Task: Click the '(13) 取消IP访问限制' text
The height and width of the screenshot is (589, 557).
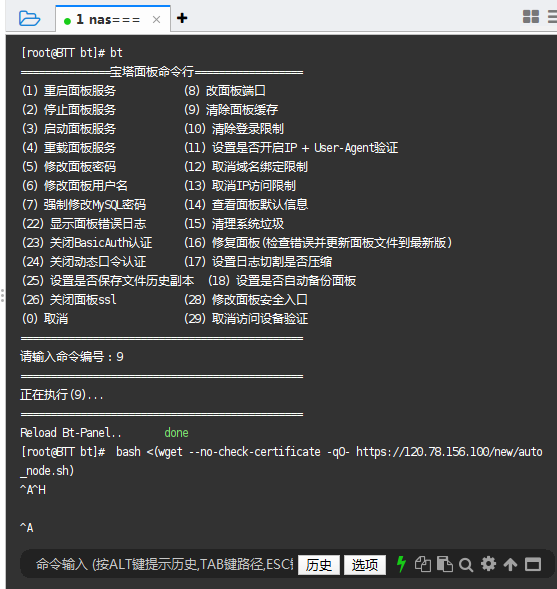Action: [240, 186]
